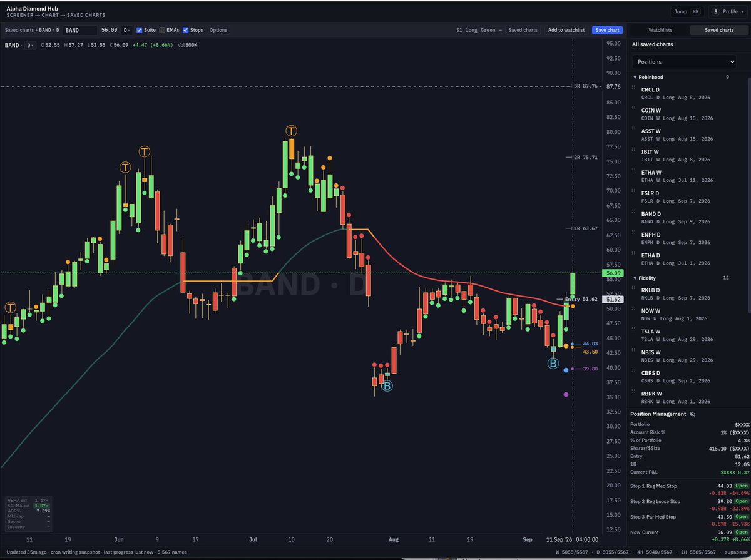The image size is (751, 560).
Task: Click the T marker at far left edge
Action: pyautogui.click(x=11, y=307)
